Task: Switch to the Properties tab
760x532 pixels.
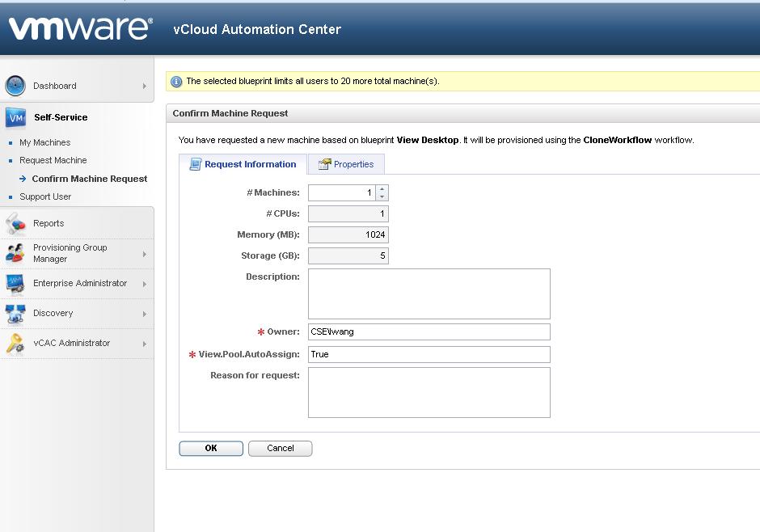Action: point(346,164)
